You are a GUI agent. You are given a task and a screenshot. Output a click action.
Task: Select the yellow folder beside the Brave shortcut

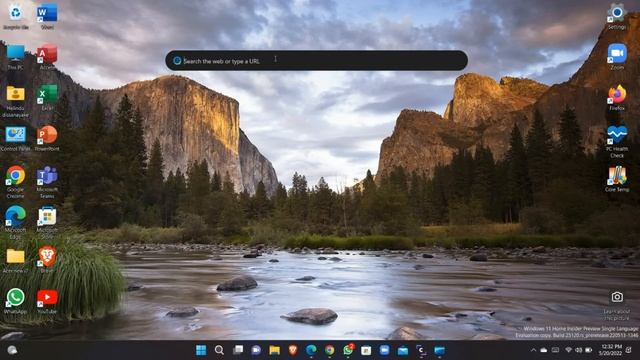click(16, 260)
